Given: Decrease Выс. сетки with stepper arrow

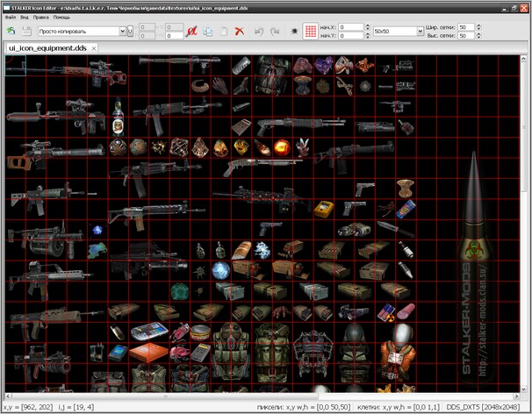Looking at the screenshot, I should pyautogui.click(x=478, y=38).
